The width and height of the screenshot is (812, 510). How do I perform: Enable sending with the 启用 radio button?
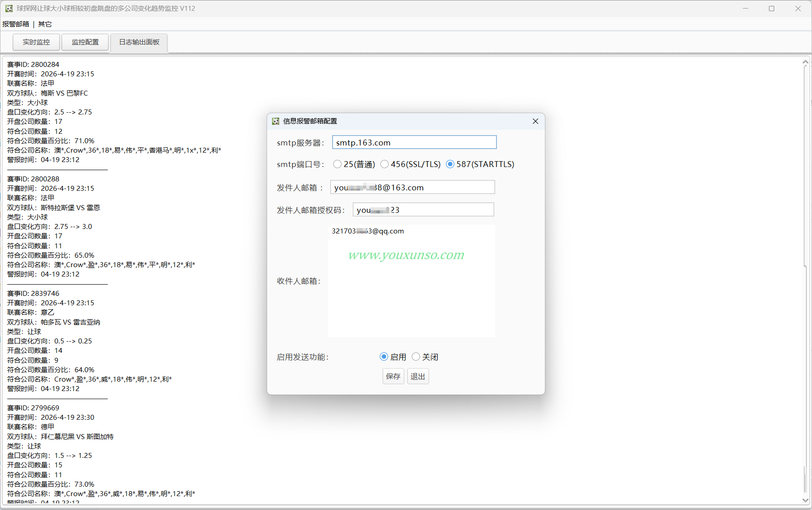pyautogui.click(x=384, y=357)
